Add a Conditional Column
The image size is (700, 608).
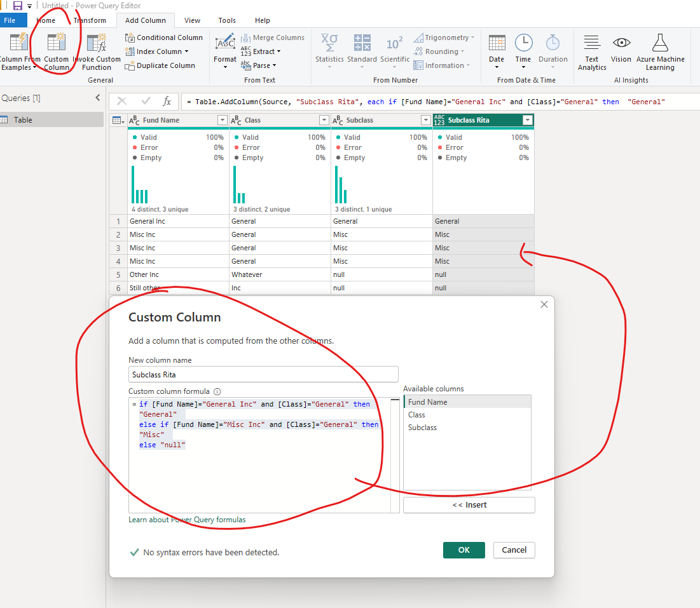click(164, 37)
